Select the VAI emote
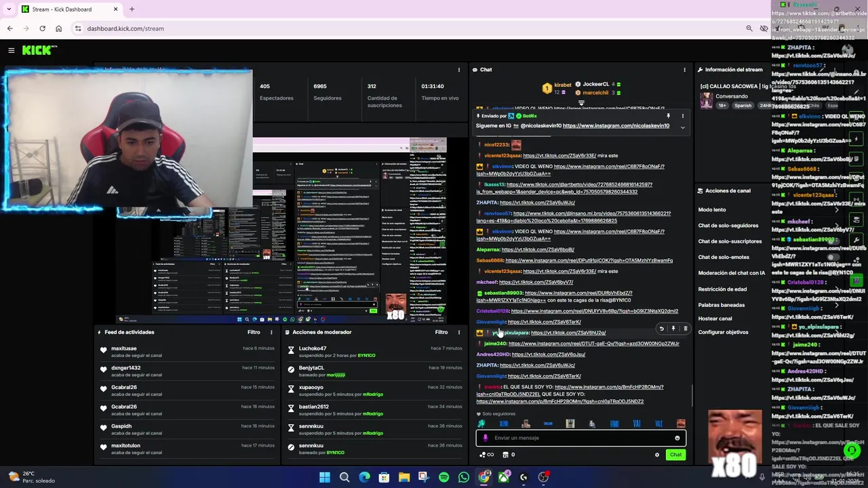This screenshot has width=868, height=488. click(x=637, y=424)
